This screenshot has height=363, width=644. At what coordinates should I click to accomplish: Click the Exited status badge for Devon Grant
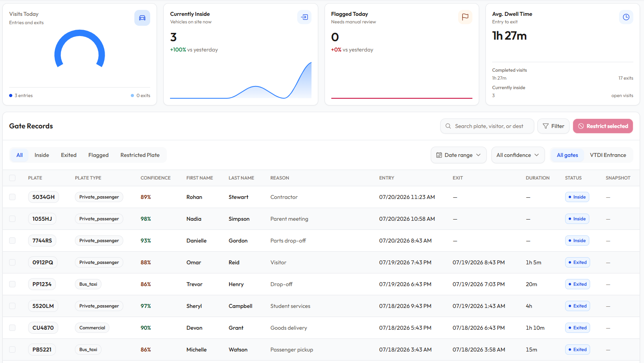pyautogui.click(x=577, y=328)
